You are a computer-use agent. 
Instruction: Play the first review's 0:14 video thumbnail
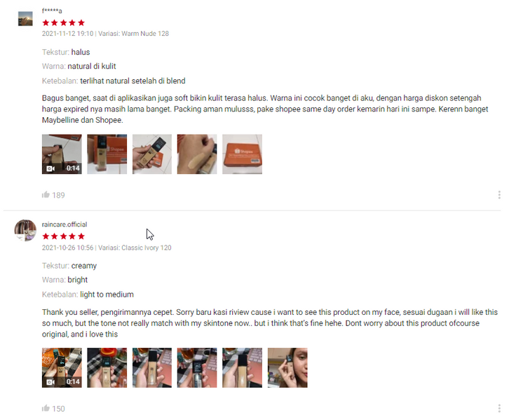(x=62, y=154)
